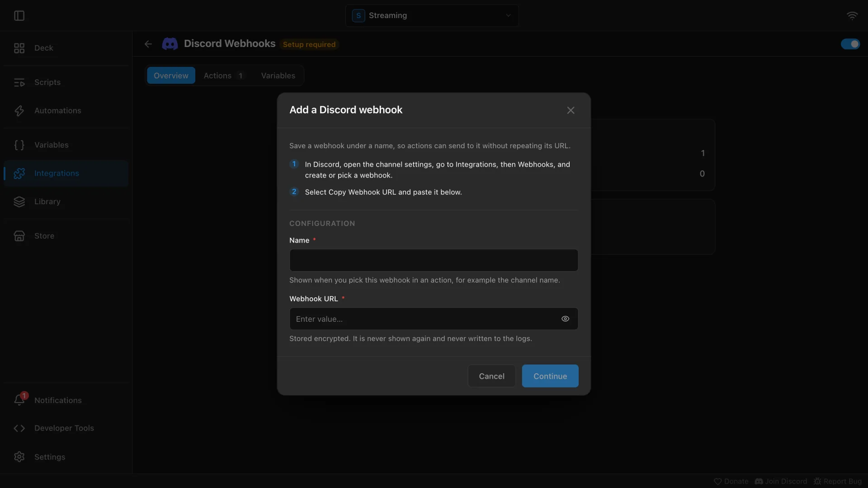Switch to the Overview tab
Image resolution: width=868 pixels, height=488 pixels.
[171, 75]
